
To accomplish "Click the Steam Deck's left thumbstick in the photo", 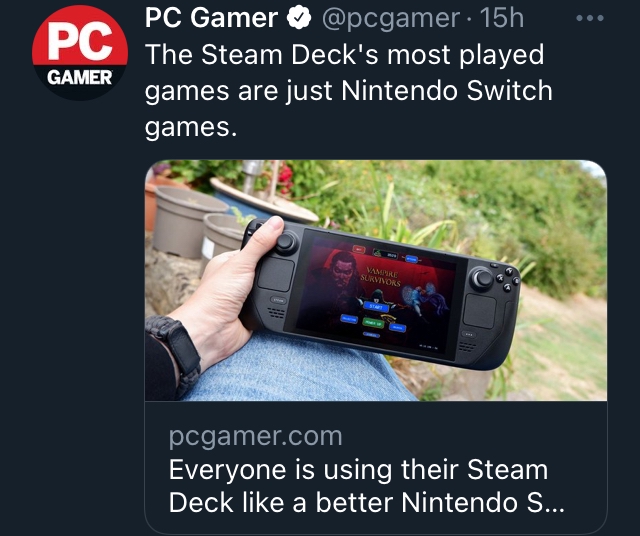I will pyautogui.click(x=286, y=242).
